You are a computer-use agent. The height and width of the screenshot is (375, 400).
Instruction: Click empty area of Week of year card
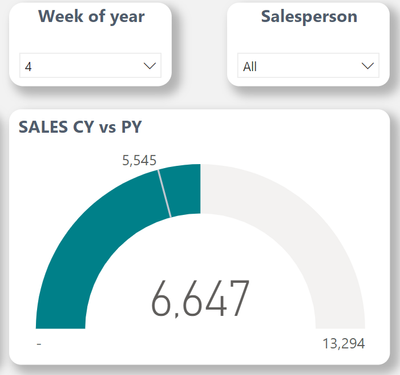coord(90,40)
